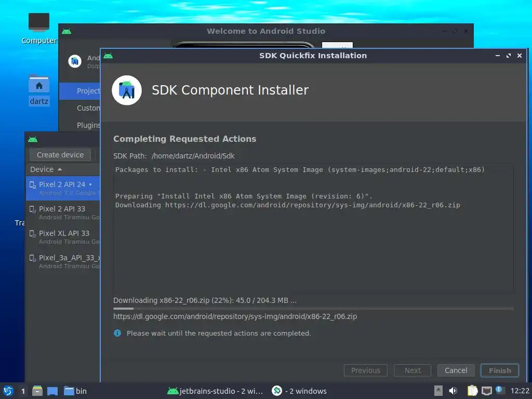This screenshot has width=532, height=399.
Task: Click the 12:22 clock in taskbar
Action: tap(520, 391)
